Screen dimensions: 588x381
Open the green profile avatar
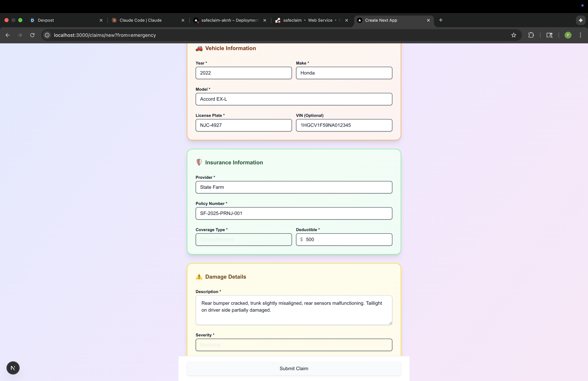point(568,35)
